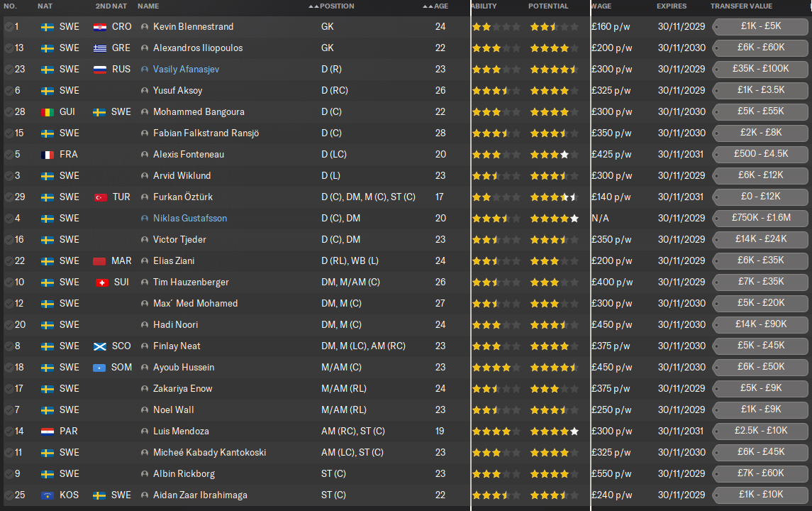Toggle the selection tick on Albin Rickborg's row
This screenshot has width=812, height=511.
click(8, 474)
